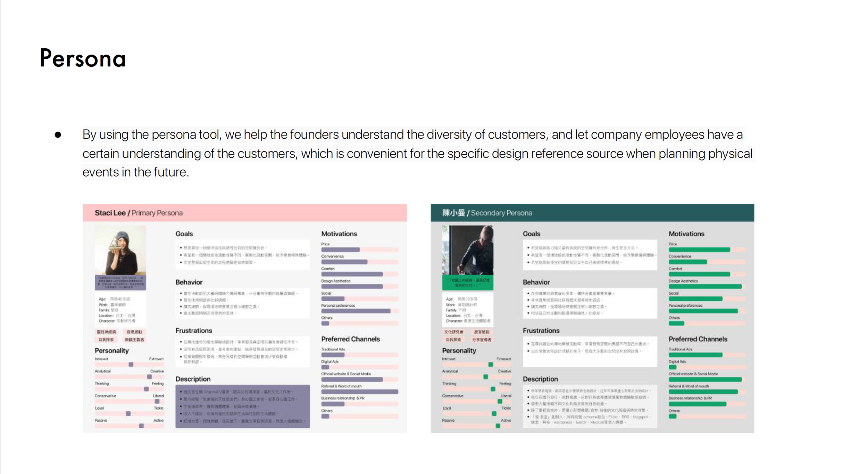The image size is (868, 474).
Task: Click the Goals heading on Primary Persona
Action: [x=184, y=234]
